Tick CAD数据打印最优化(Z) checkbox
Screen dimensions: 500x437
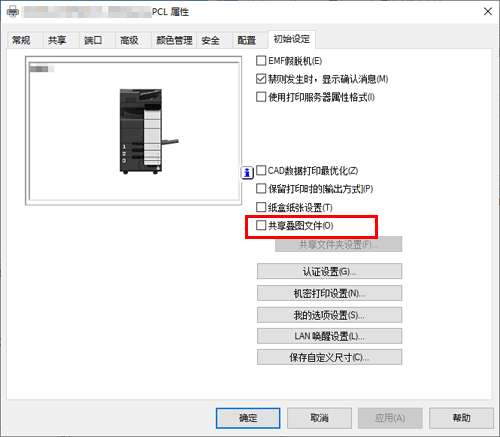tap(261, 171)
